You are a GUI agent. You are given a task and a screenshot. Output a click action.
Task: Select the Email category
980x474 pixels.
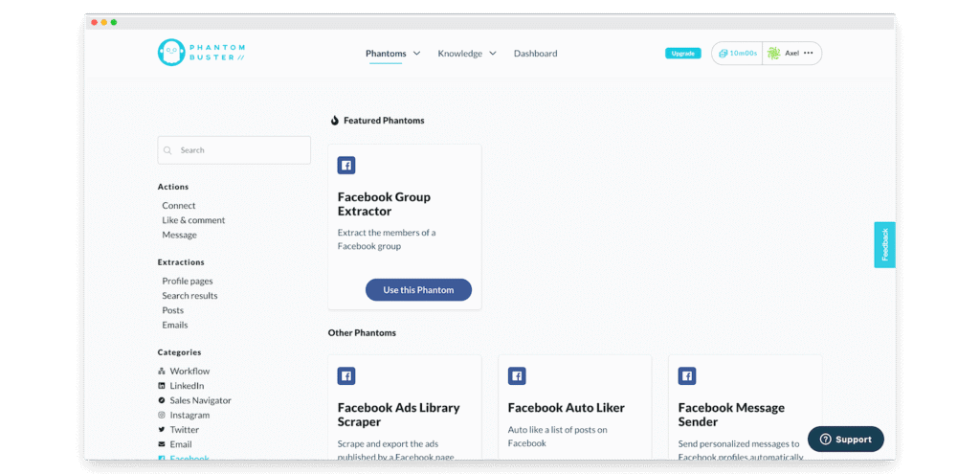(x=181, y=444)
